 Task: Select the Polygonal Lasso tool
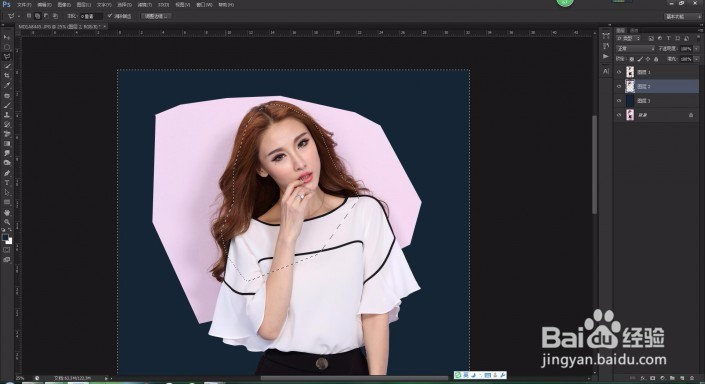click(x=7, y=57)
